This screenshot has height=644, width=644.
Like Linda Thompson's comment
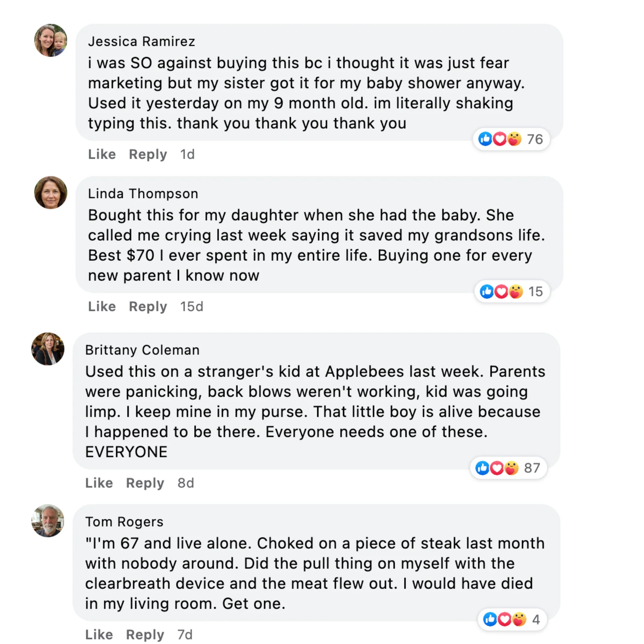(x=102, y=307)
